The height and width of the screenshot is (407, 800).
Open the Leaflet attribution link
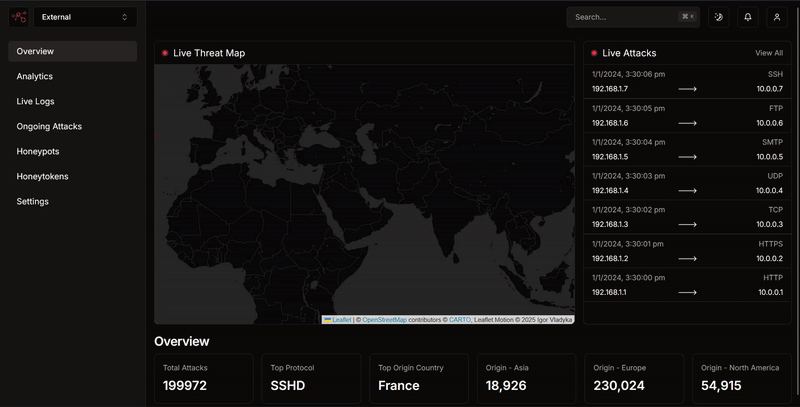(342, 320)
